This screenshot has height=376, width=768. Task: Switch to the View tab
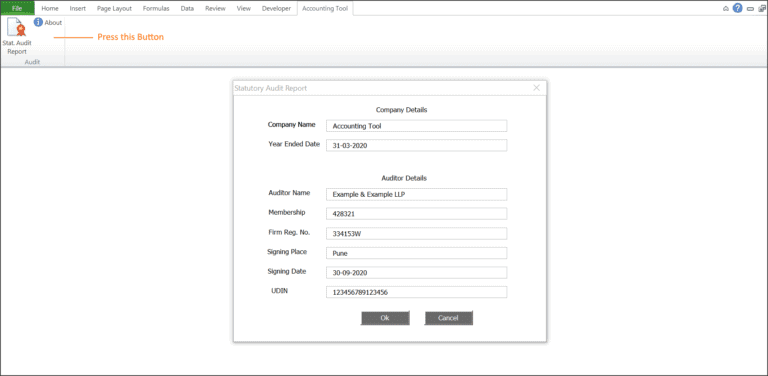[244, 8]
